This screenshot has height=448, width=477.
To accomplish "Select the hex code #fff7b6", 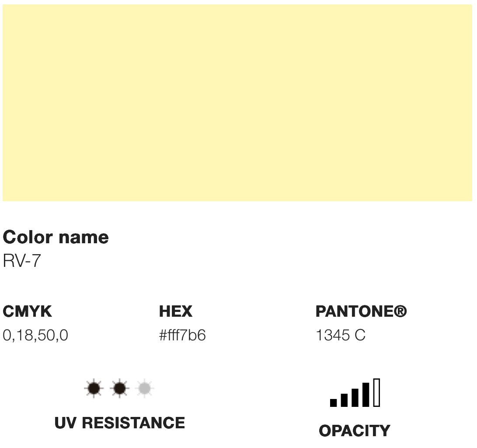I will 182,335.
